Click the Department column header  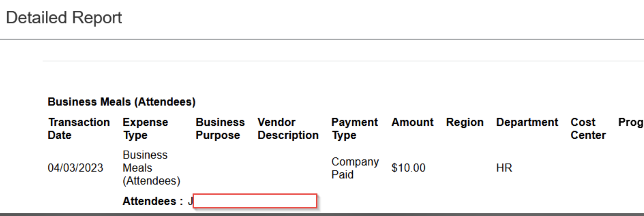coord(527,122)
